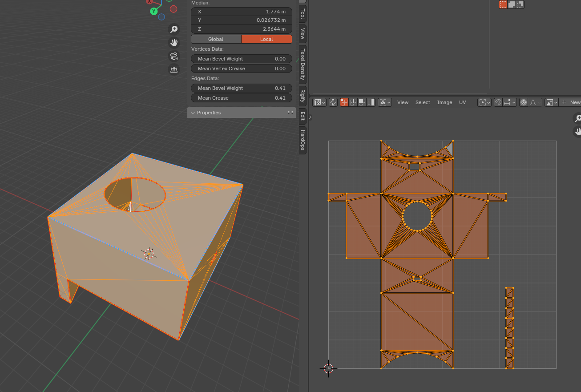
Task: Click the Median Z value field
Action: tap(242, 29)
